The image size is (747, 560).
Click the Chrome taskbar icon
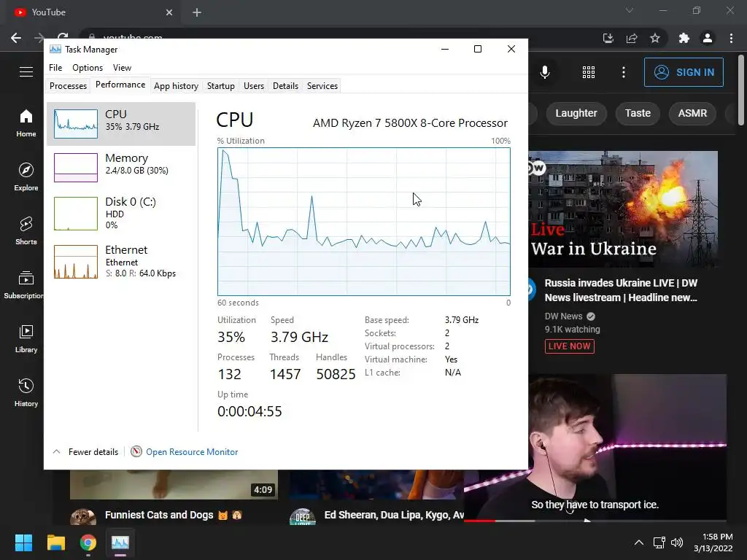click(x=88, y=542)
